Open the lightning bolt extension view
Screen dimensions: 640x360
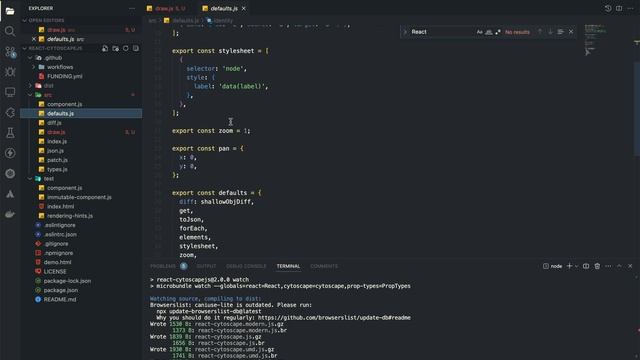pyautogui.click(x=10, y=153)
